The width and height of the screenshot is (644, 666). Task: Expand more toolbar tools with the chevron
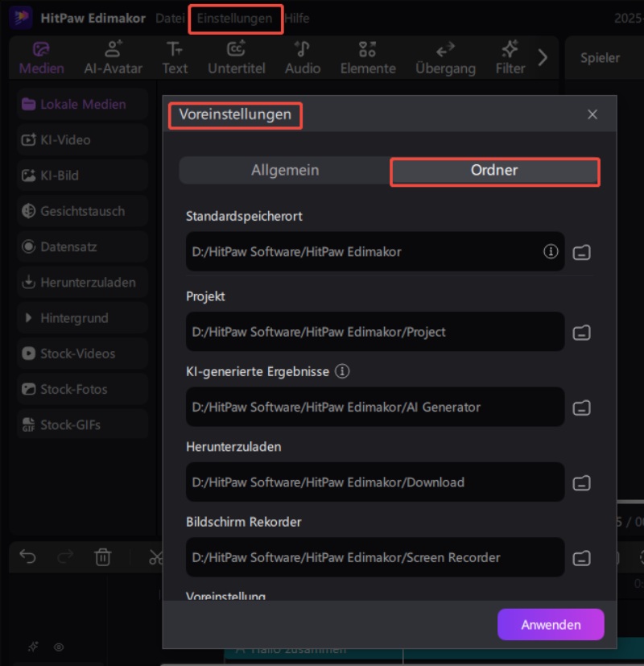click(x=542, y=58)
